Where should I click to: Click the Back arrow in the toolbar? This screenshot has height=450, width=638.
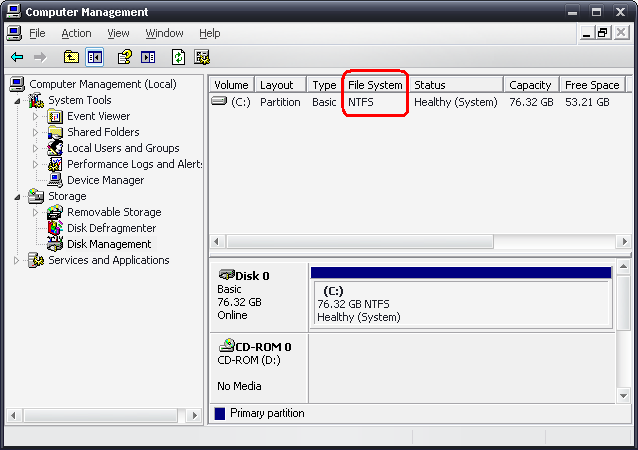(17, 57)
